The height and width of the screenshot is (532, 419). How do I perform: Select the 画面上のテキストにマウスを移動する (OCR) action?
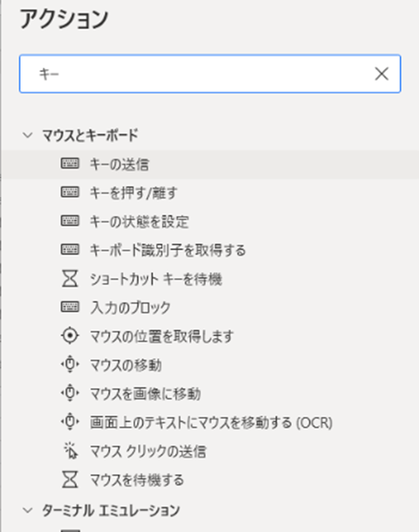pyautogui.click(x=210, y=423)
